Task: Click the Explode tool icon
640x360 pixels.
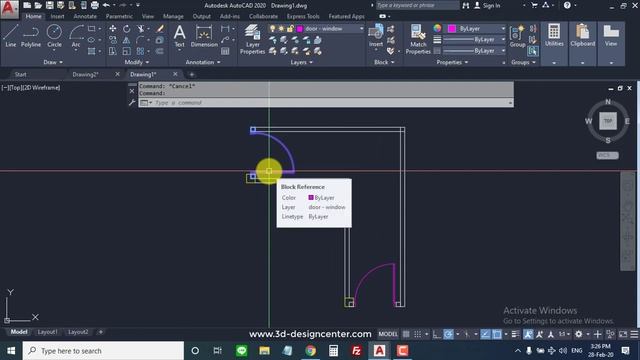Action: click(160, 40)
